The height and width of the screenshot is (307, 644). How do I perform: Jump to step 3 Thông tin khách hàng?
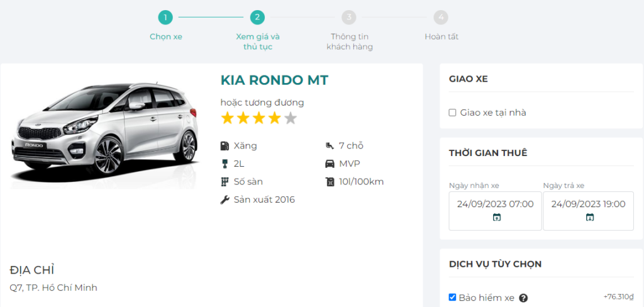(x=349, y=18)
